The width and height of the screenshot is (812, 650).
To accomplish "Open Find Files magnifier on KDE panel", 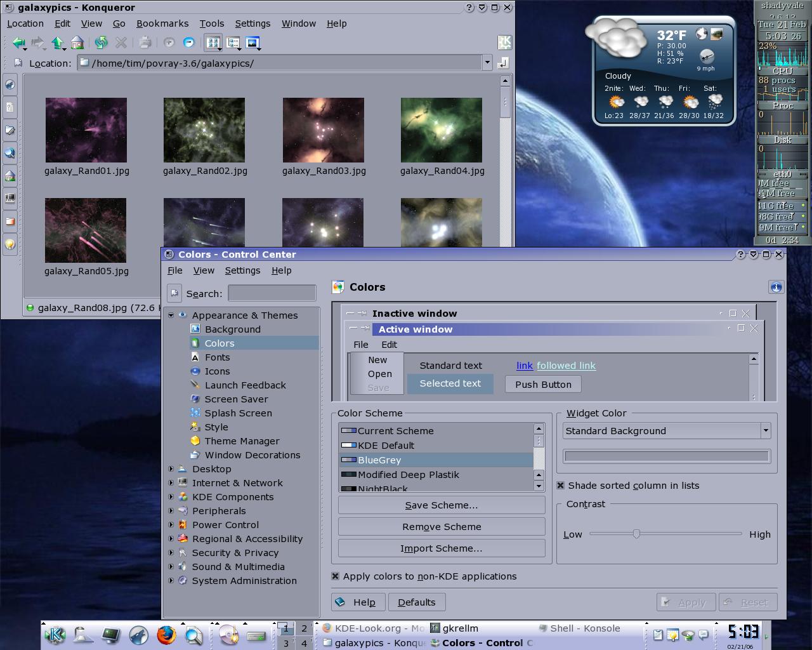I will pyautogui.click(x=193, y=635).
